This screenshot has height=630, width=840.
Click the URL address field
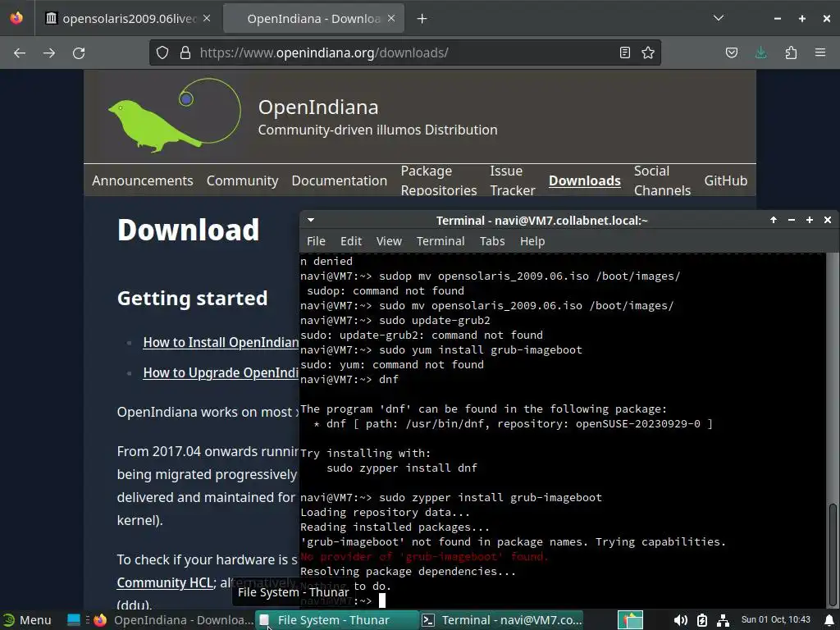pyautogui.click(x=404, y=52)
